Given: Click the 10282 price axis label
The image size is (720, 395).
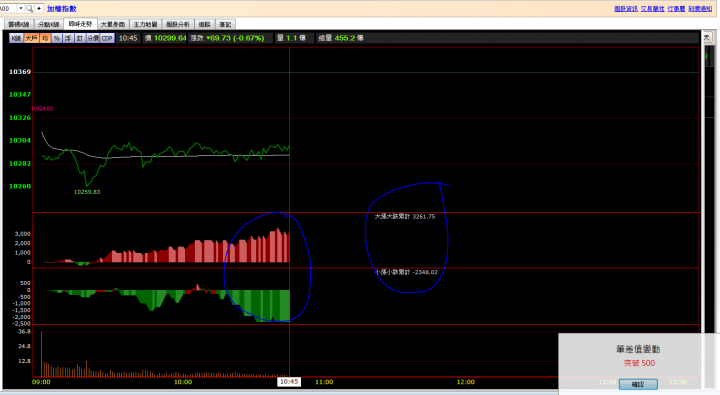Looking at the screenshot, I should (x=20, y=164).
